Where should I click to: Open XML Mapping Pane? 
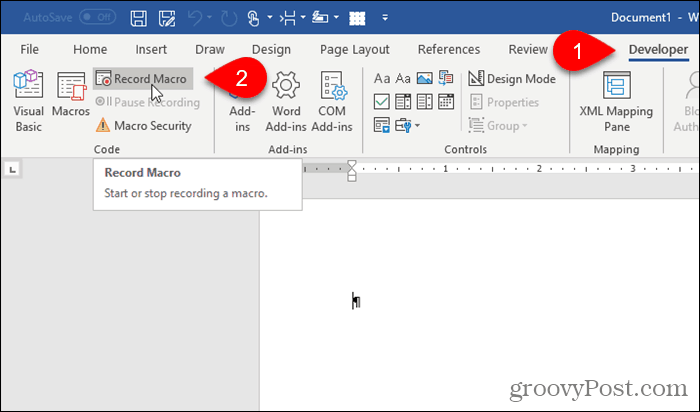[x=616, y=102]
